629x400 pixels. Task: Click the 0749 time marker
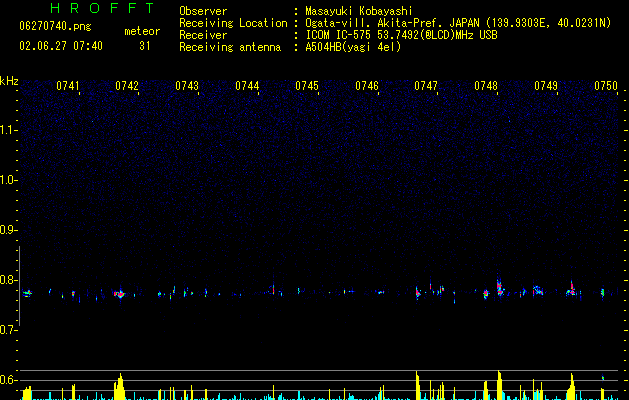pyautogui.click(x=546, y=86)
